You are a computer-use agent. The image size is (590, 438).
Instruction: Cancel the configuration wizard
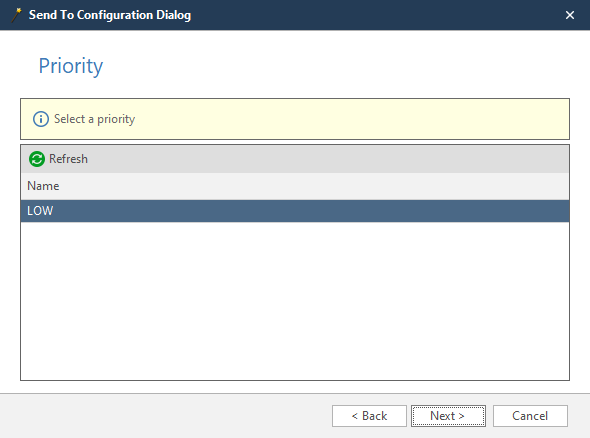click(x=530, y=416)
